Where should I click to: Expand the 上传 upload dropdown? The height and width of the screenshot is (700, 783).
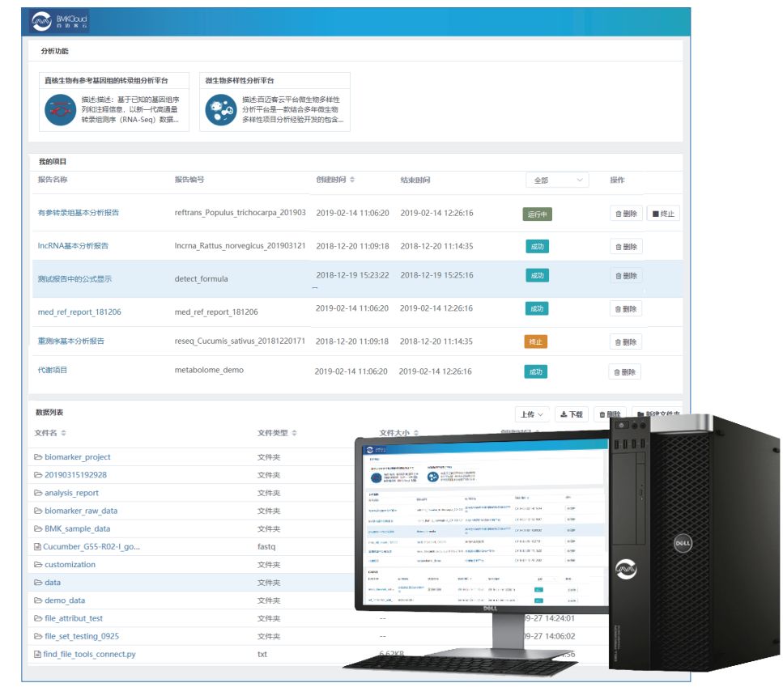(532, 414)
